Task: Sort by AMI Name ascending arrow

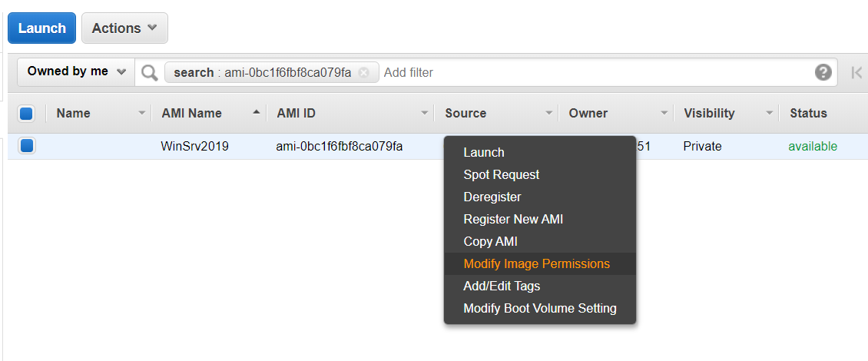Action: [256, 113]
